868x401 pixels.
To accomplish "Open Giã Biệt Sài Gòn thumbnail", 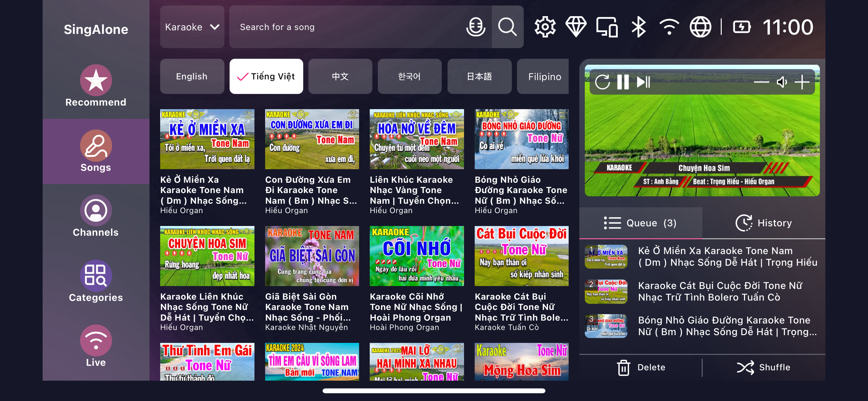I will (312, 256).
